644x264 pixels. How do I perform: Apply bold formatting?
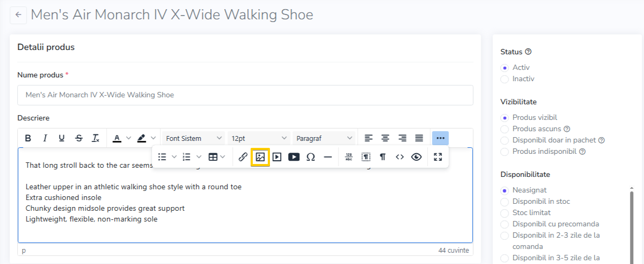pyautogui.click(x=28, y=138)
